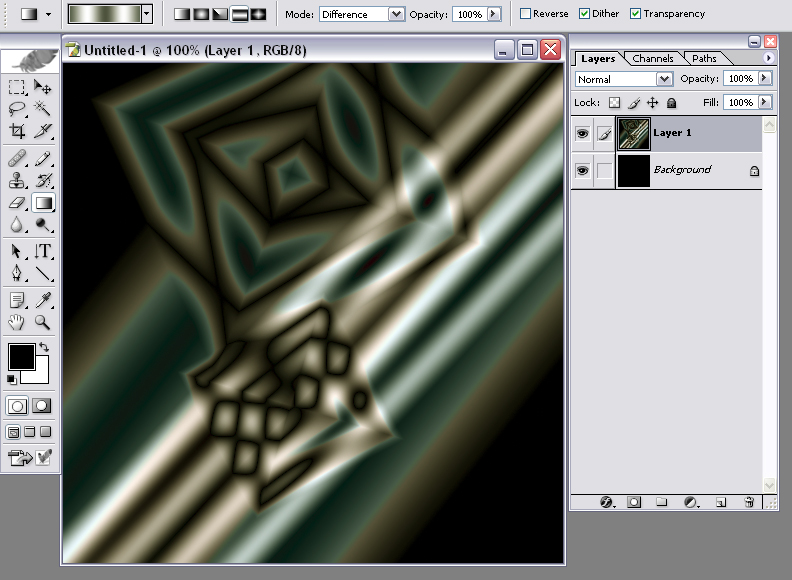Click the black foreground color swatch
The width and height of the screenshot is (792, 580).
20,355
